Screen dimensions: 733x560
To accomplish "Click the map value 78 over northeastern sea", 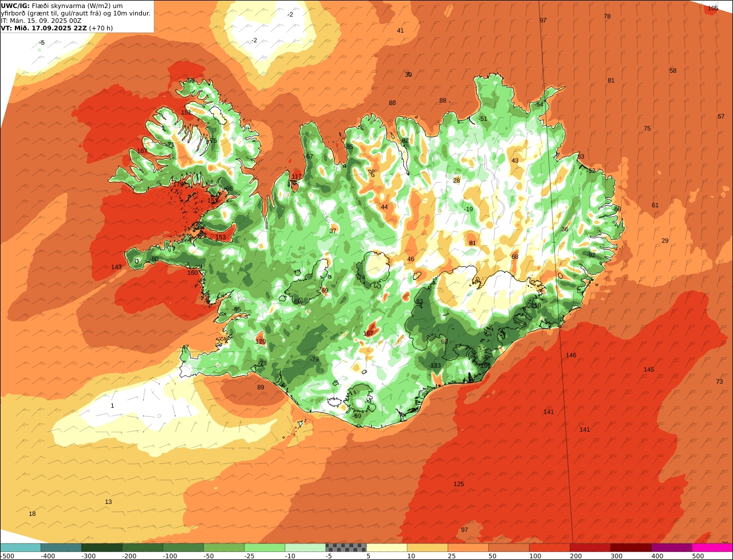I will [607, 16].
